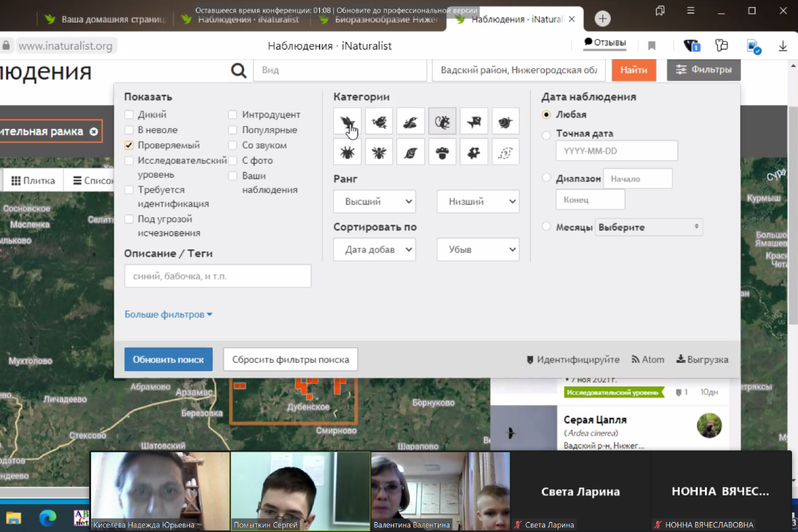798x532 pixels.
Task: Open the 'Дата добав' sort dropdown
Action: (x=374, y=249)
